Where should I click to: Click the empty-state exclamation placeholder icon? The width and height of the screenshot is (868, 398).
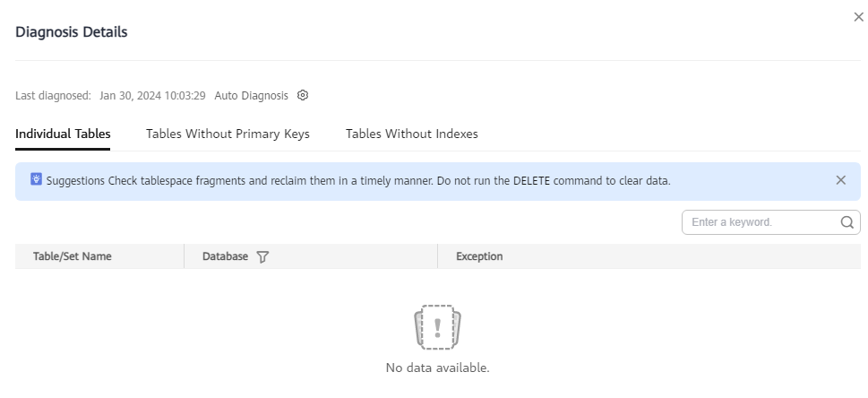(437, 327)
